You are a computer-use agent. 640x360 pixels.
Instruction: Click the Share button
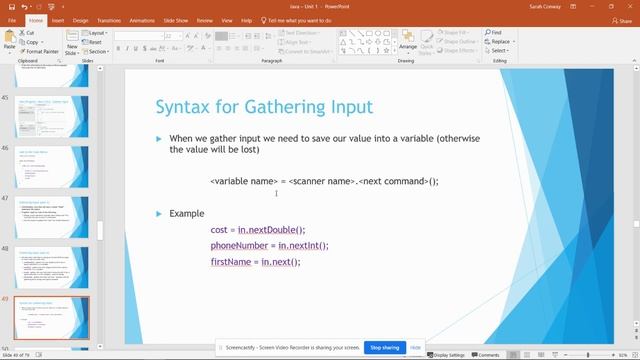(622, 20)
